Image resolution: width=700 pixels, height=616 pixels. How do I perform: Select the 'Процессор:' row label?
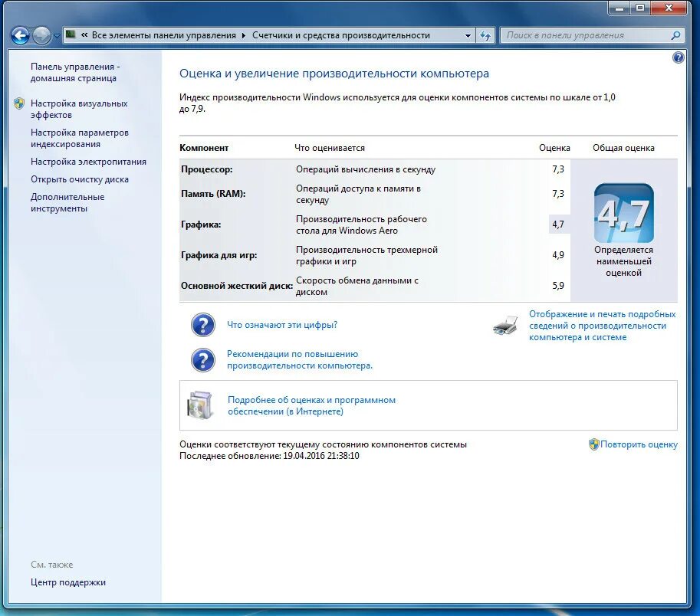pos(207,169)
